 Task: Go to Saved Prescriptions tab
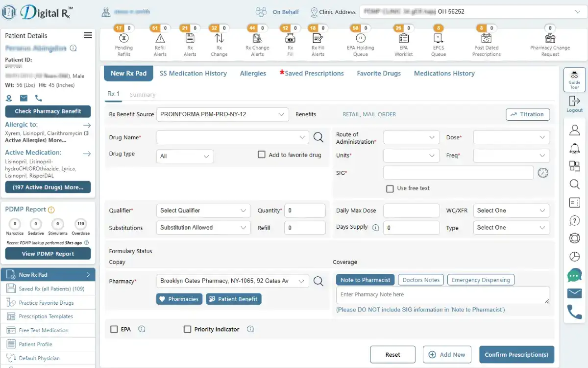click(312, 73)
